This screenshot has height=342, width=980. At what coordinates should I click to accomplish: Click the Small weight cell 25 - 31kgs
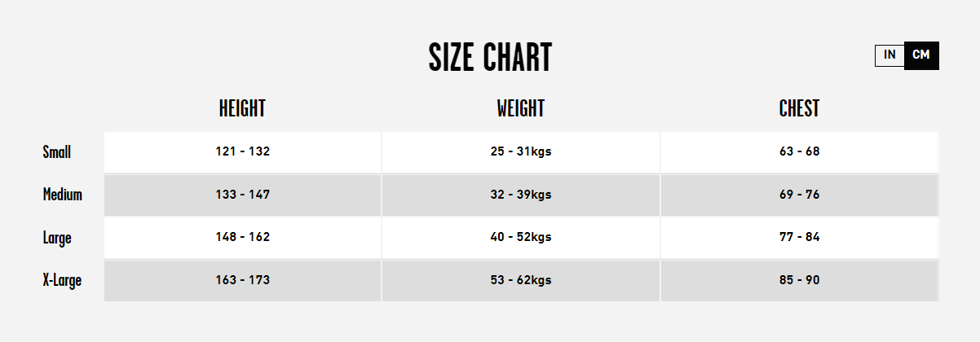(521, 152)
